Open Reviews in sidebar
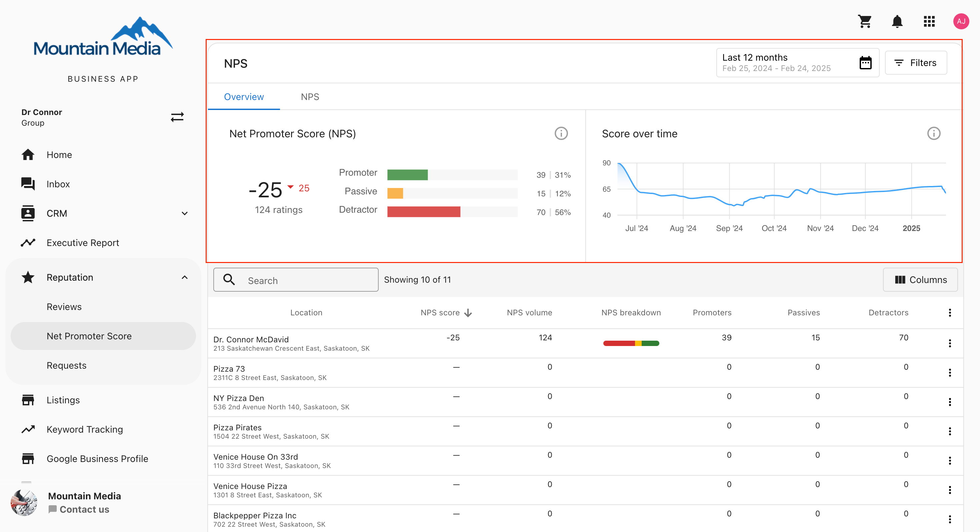 (x=64, y=307)
